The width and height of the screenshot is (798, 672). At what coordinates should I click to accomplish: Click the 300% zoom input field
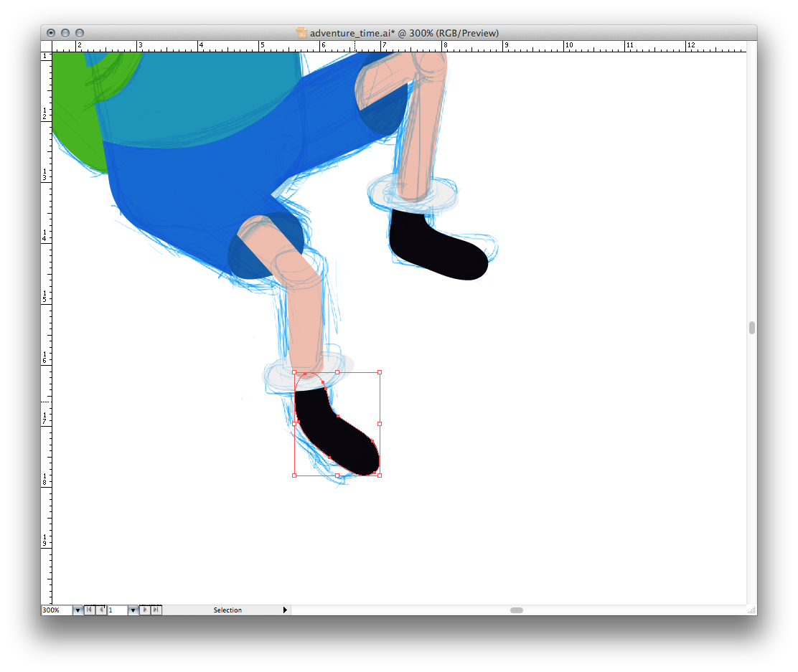click(57, 610)
